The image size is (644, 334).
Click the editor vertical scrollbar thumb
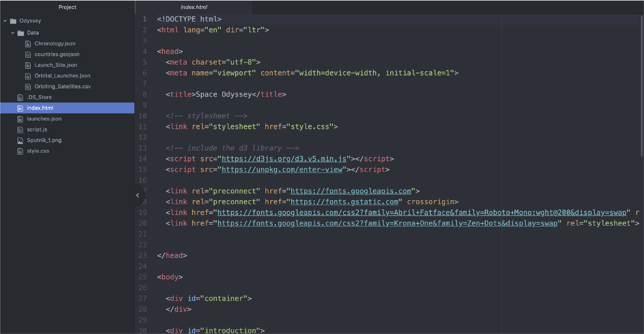tap(642, 86)
